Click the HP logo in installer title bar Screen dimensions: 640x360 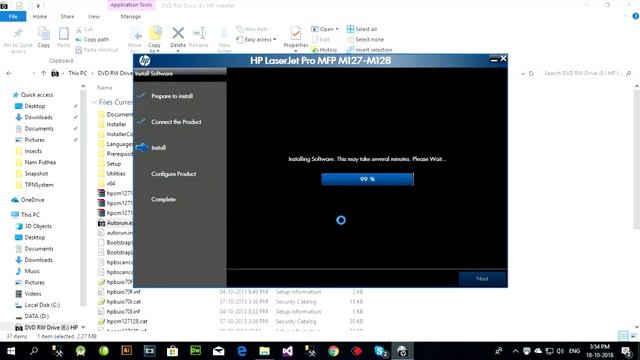[x=144, y=61]
